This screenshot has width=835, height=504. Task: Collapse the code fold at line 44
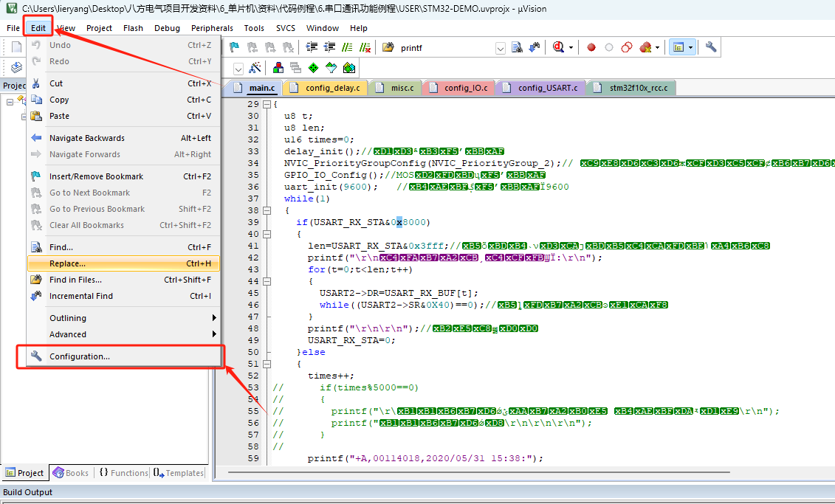(x=267, y=281)
